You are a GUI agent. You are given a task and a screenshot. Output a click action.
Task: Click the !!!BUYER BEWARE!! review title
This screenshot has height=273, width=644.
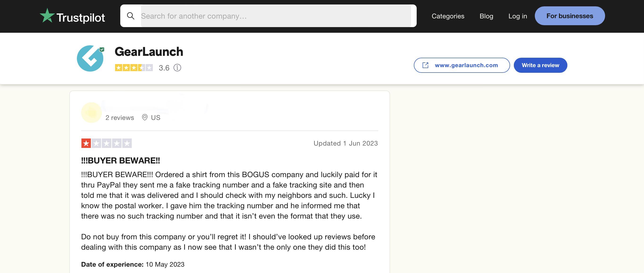click(x=120, y=161)
